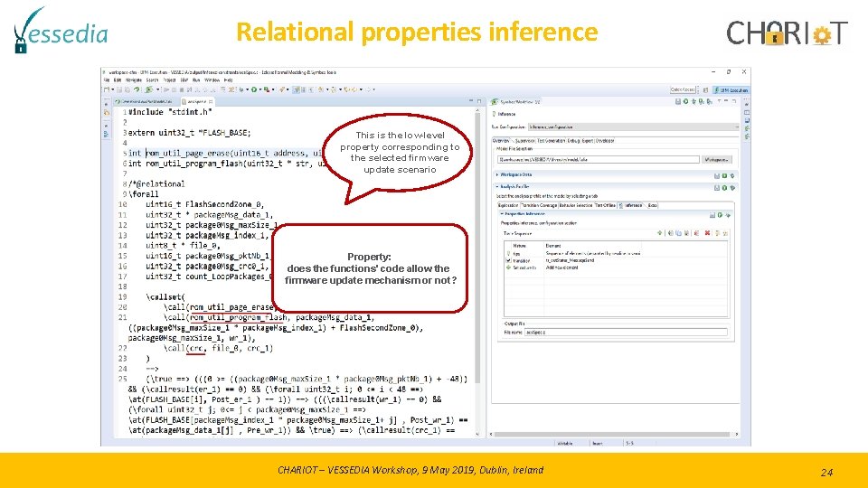Open the External Tools dropdown arrow
This screenshot has width=868, height=488.
[273, 89]
